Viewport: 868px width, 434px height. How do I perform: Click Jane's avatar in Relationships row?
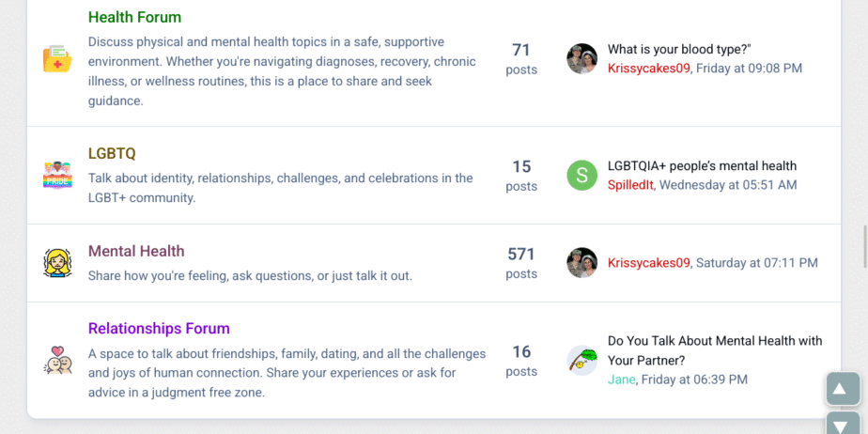582,361
